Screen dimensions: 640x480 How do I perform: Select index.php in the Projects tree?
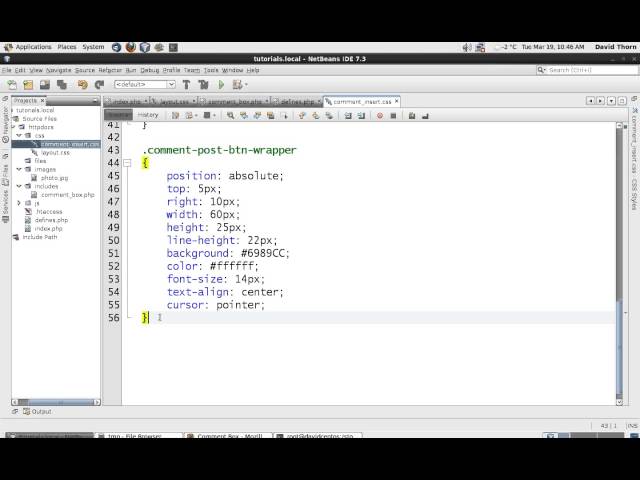[x=49, y=228]
